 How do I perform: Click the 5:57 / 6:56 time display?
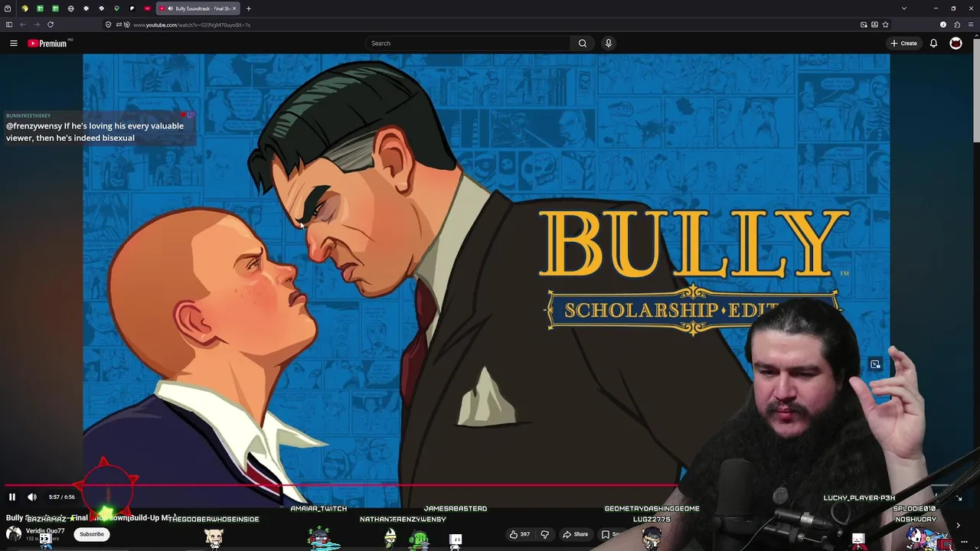61,497
